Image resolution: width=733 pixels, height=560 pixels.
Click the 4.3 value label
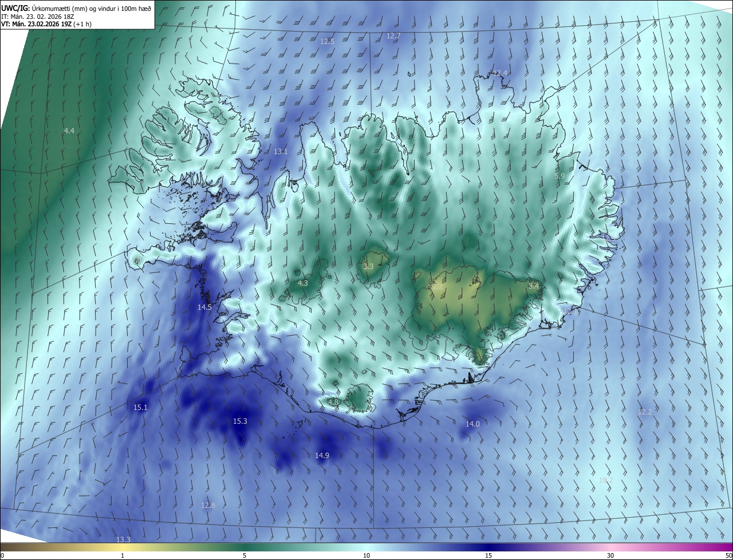pos(303,283)
